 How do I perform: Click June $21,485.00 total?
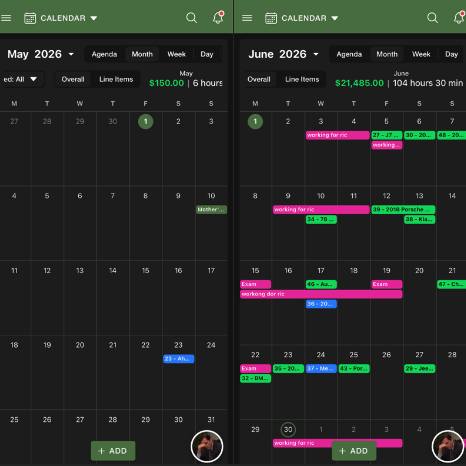359,83
